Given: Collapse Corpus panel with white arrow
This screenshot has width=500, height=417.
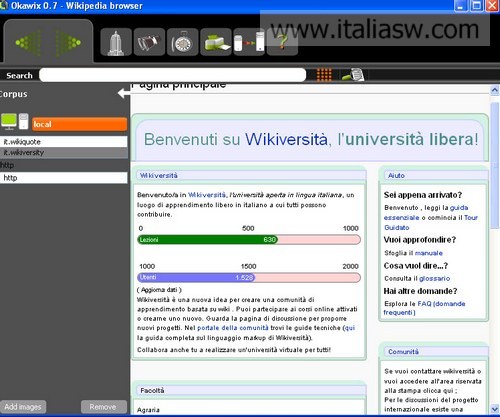Looking at the screenshot, I should pyautogui.click(x=124, y=93).
